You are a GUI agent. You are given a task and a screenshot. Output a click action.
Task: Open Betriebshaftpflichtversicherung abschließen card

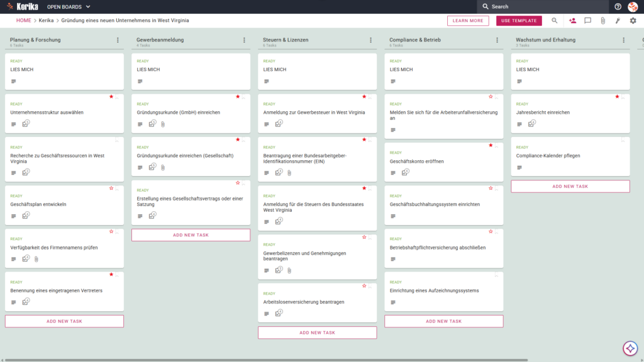pos(444,248)
